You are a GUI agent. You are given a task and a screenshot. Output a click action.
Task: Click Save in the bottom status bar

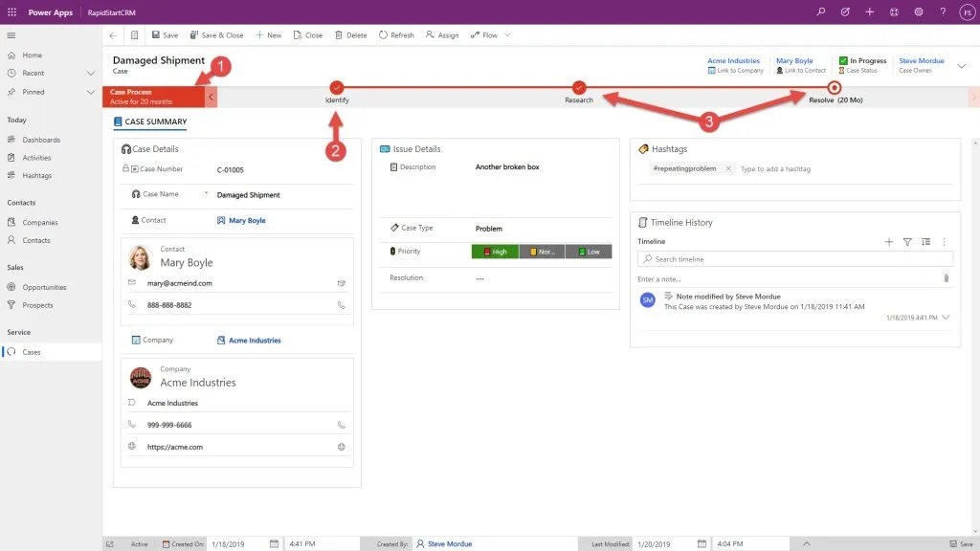coord(961,544)
